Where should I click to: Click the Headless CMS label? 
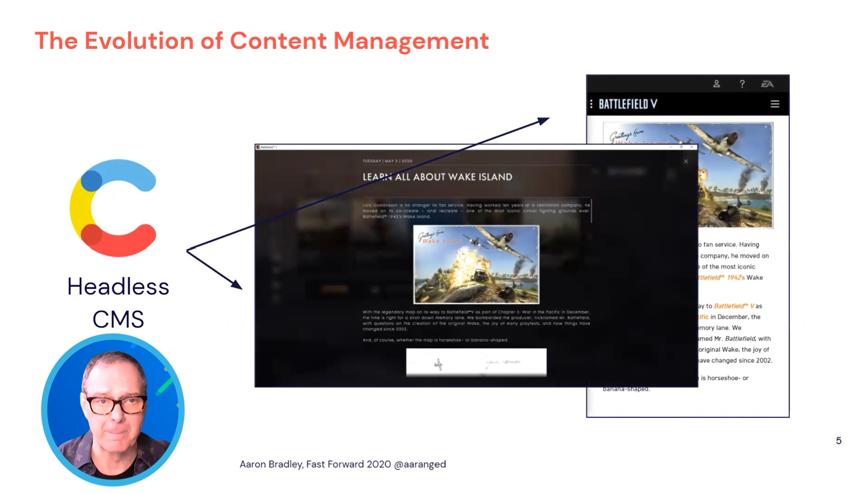(118, 302)
